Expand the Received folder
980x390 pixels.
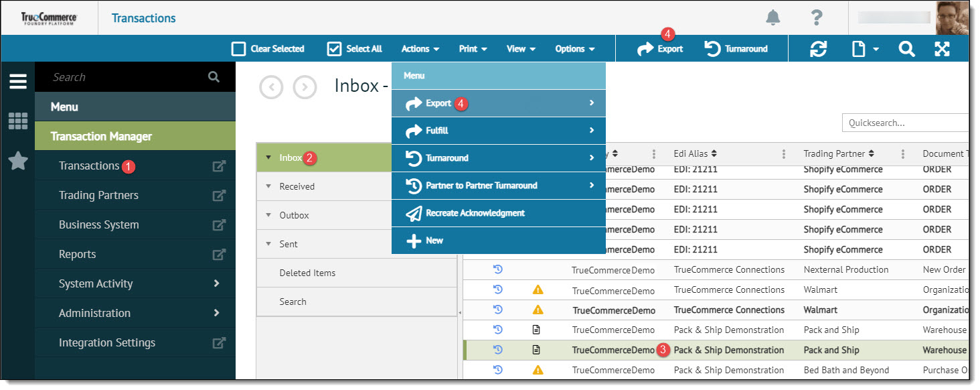coord(268,187)
